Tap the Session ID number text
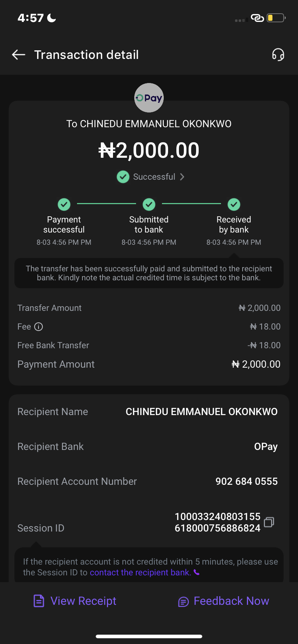The width and height of the screenshot is (298, 644). click(217, 523)
